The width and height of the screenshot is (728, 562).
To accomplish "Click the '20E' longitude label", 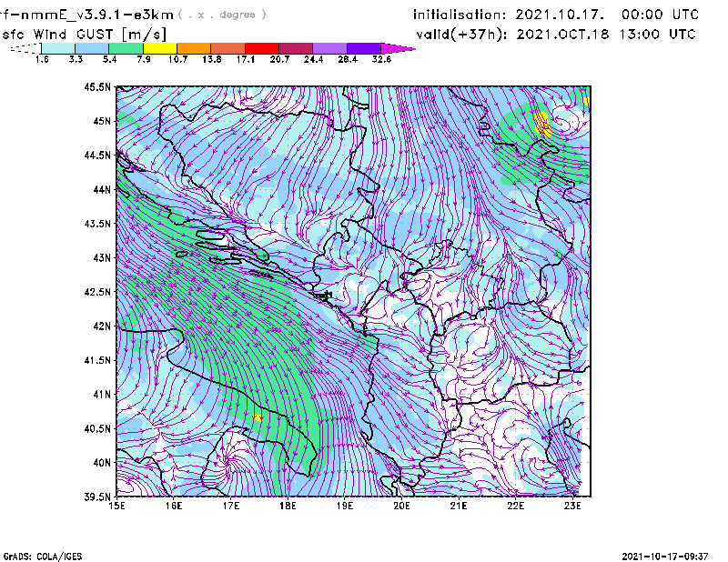I will [x=401, y=506].
